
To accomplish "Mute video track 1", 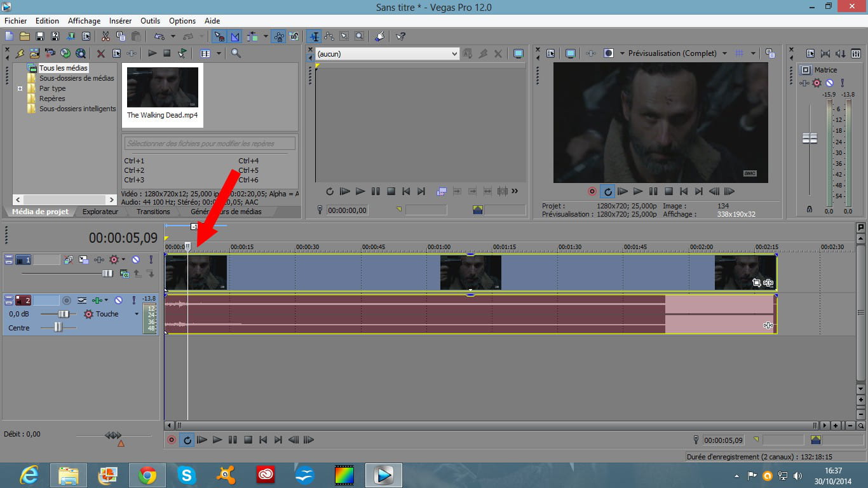I will tap(135, 260).
